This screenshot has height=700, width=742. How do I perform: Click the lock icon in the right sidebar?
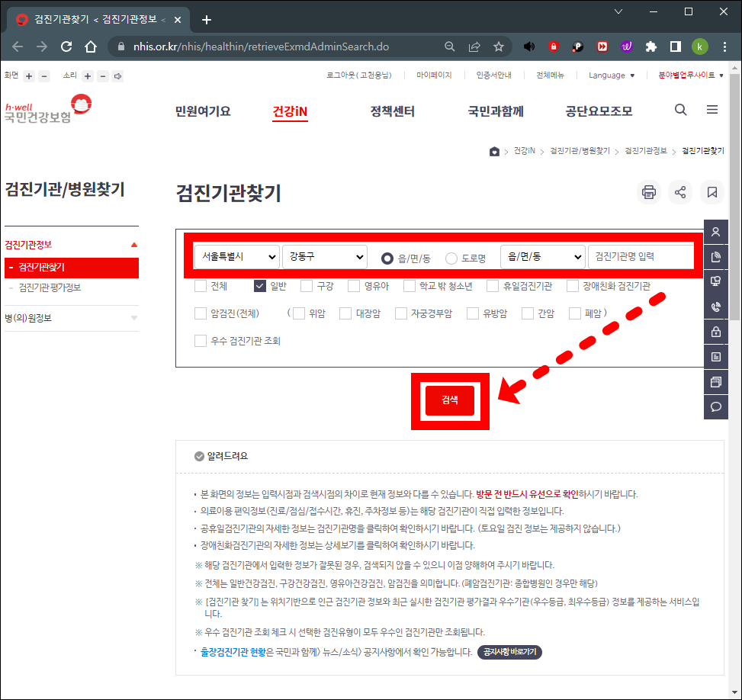coord(715,331)
